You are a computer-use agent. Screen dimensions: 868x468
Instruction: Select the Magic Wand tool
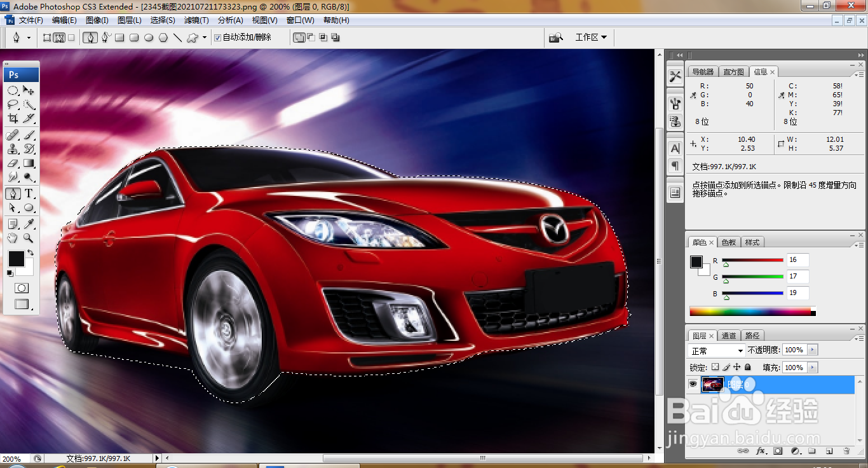point(29,104)
